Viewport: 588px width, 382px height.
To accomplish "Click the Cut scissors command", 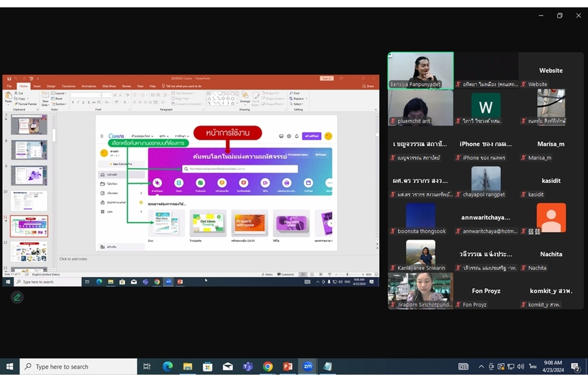I will click(19, 93).
